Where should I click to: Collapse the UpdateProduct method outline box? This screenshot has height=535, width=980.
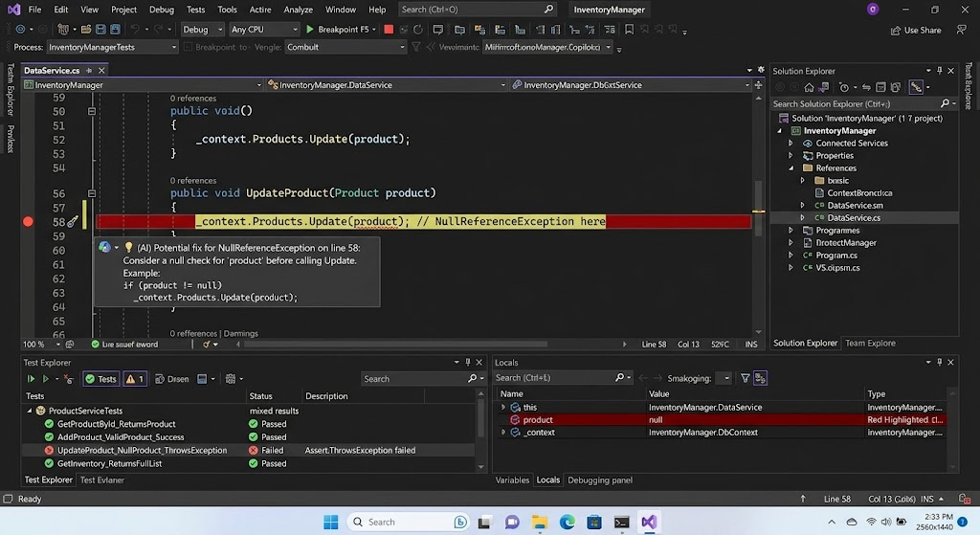click(x=91, y=193)
